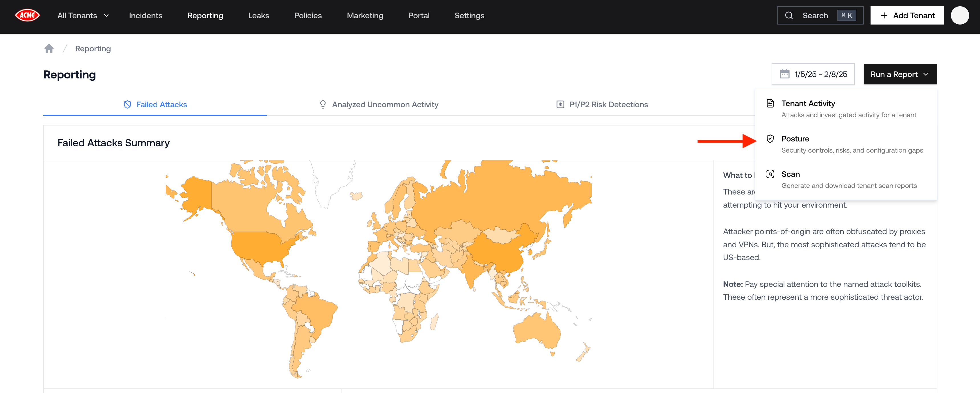Go to Incidents in the nav bar
Image resolution: width=980 pixels, height=393 pixels.
[146, 16]
